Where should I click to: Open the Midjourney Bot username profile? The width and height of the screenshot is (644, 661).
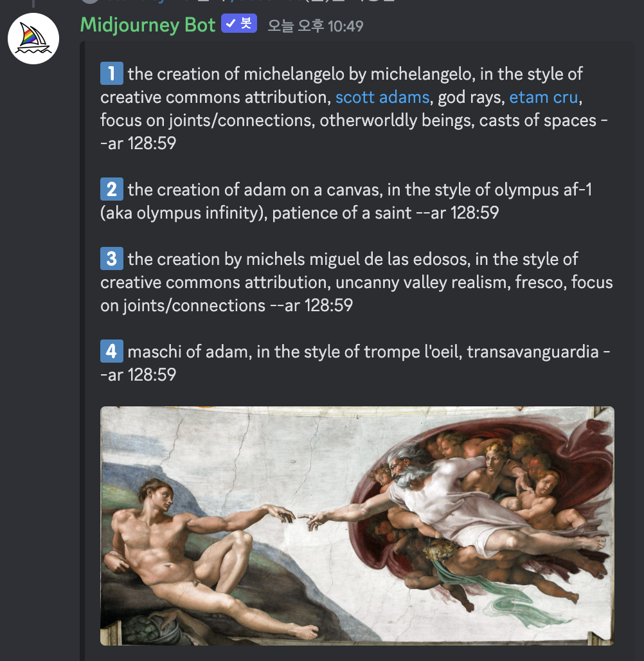coord(148,24)
